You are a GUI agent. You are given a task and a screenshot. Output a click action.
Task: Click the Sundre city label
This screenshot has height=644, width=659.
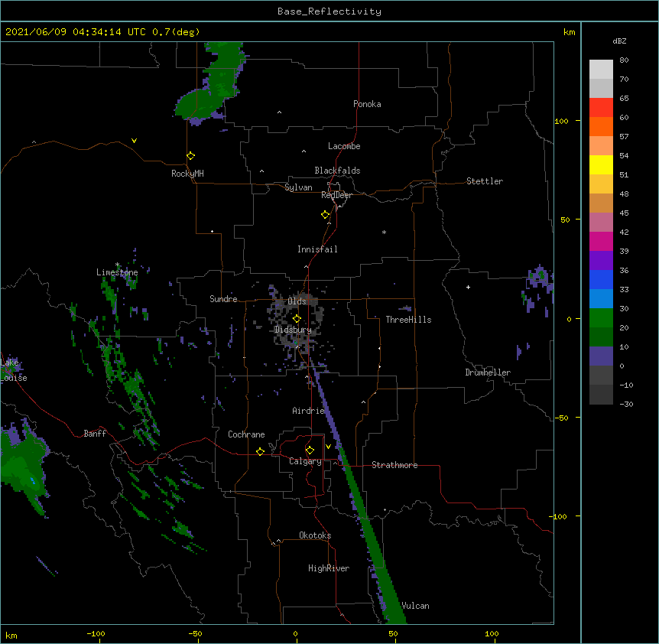coord(223,299)
